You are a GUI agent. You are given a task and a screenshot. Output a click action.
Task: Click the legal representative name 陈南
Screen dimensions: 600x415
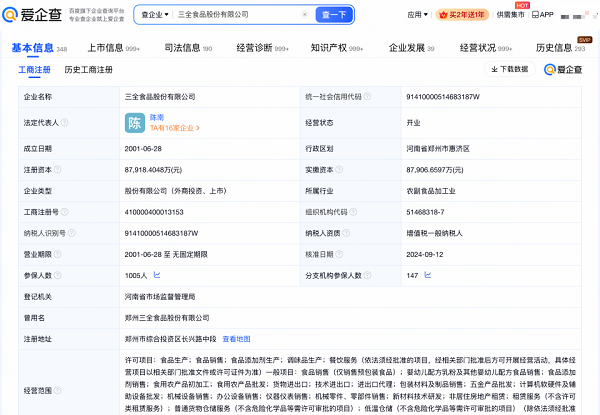[156, 117]
